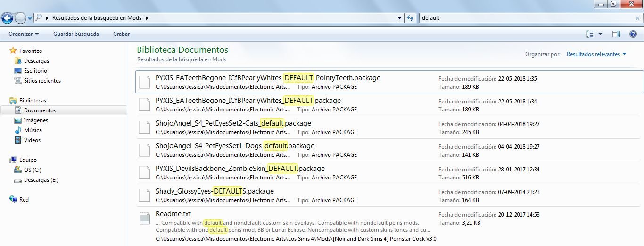The height and width of the screenshot is (246, 644).
Task: Open the Organizar menu
Action: click(24, 34)
